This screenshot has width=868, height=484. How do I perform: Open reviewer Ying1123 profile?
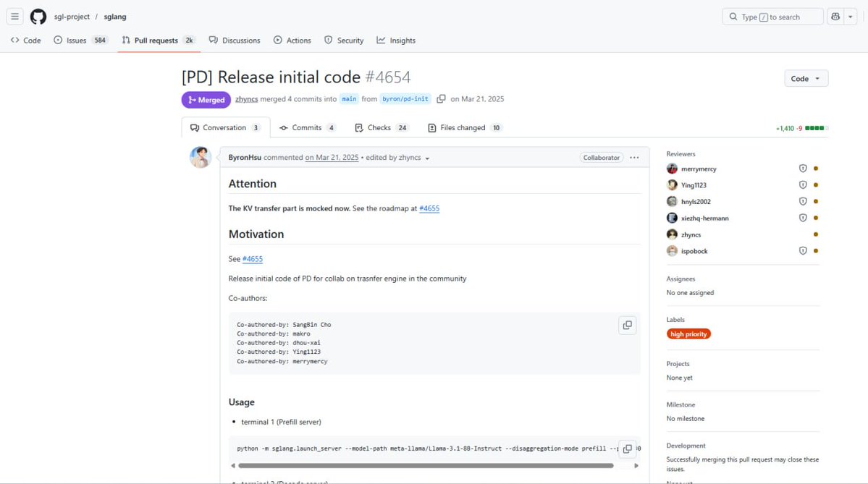coord(694,185)
